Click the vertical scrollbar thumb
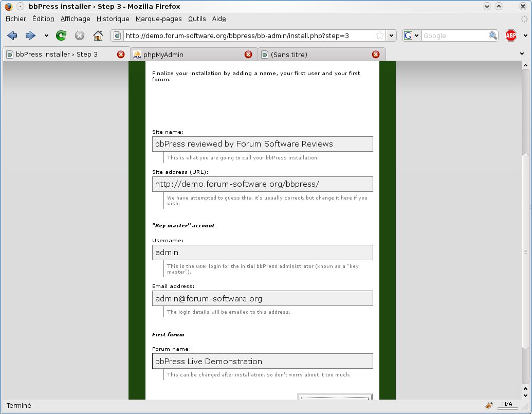 pos(525,251)
